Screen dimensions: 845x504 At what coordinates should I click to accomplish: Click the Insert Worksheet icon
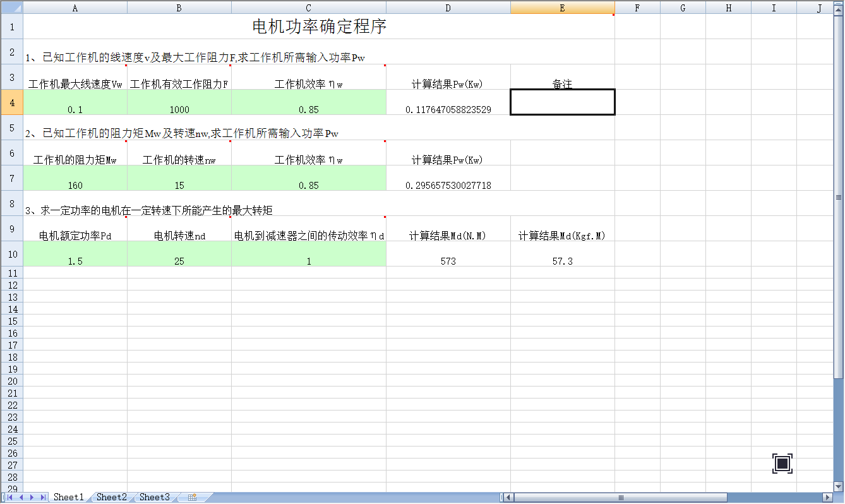pos(192,498)
